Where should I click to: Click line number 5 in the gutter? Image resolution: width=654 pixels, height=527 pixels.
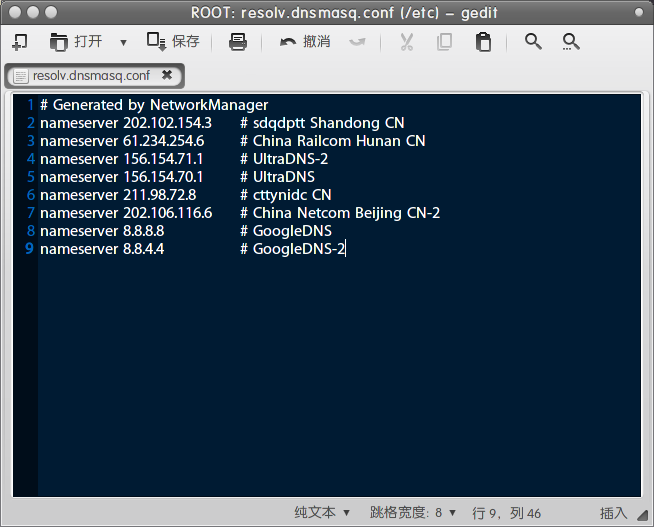pos(30,177)
